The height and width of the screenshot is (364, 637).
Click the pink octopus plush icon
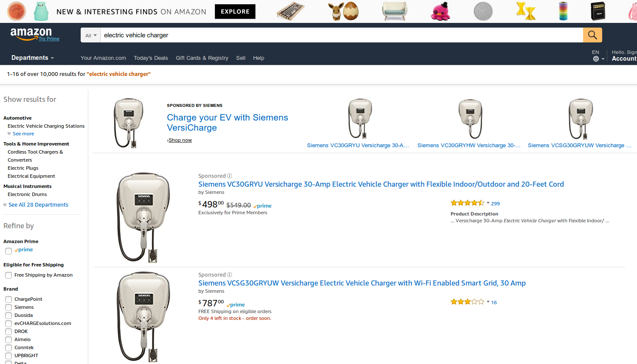pyautogui.click(x=440, y=11)
